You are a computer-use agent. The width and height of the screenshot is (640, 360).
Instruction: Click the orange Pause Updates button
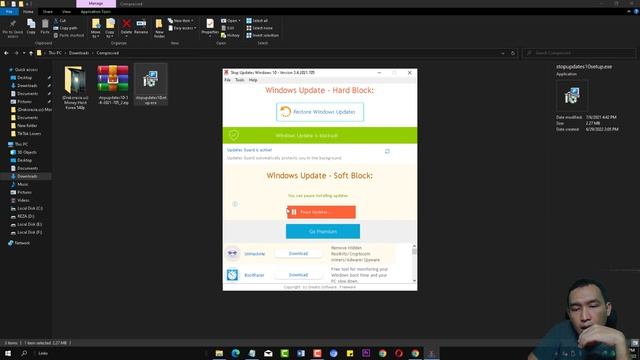pos(321,212)
